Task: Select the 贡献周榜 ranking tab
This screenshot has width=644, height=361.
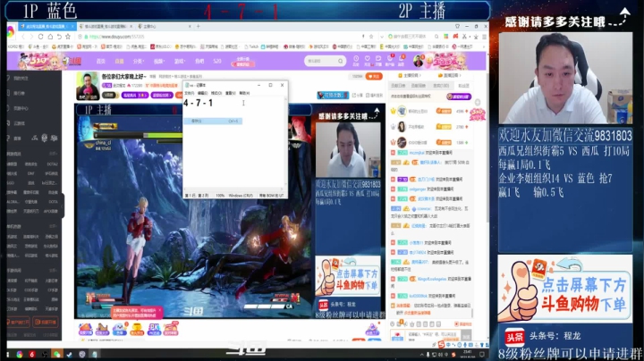Action: [418, 86]
